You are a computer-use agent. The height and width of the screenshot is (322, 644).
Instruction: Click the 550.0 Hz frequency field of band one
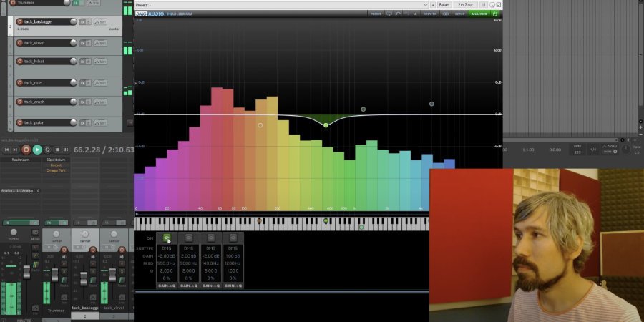[x=166, y=263]
